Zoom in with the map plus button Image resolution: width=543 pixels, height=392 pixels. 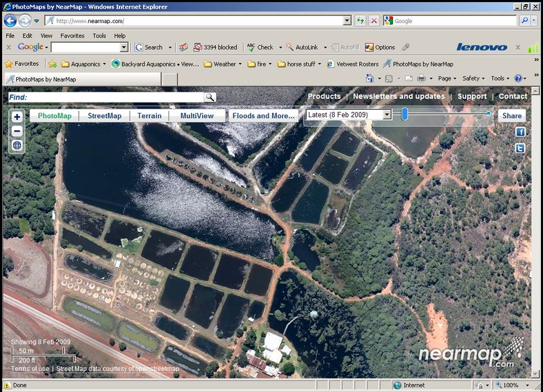[x=17, y=117]
